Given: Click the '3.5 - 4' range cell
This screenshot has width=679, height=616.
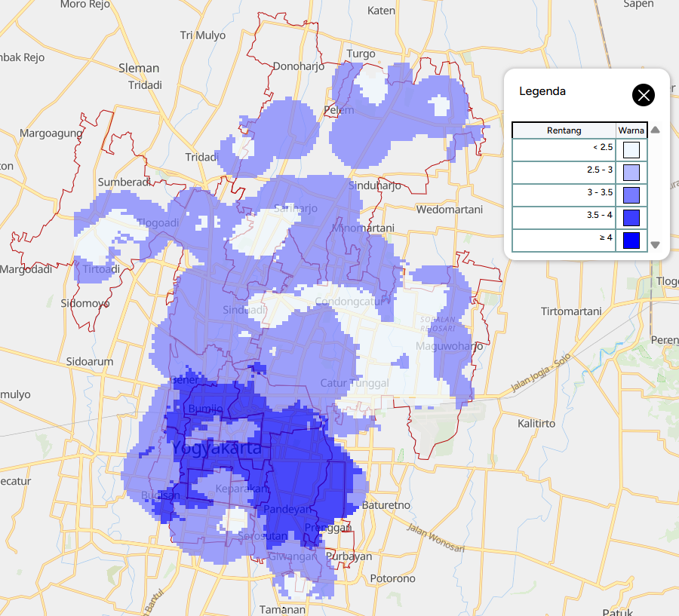Looking at the screenshot, I should pyautogui.click(x=564, y=218).
